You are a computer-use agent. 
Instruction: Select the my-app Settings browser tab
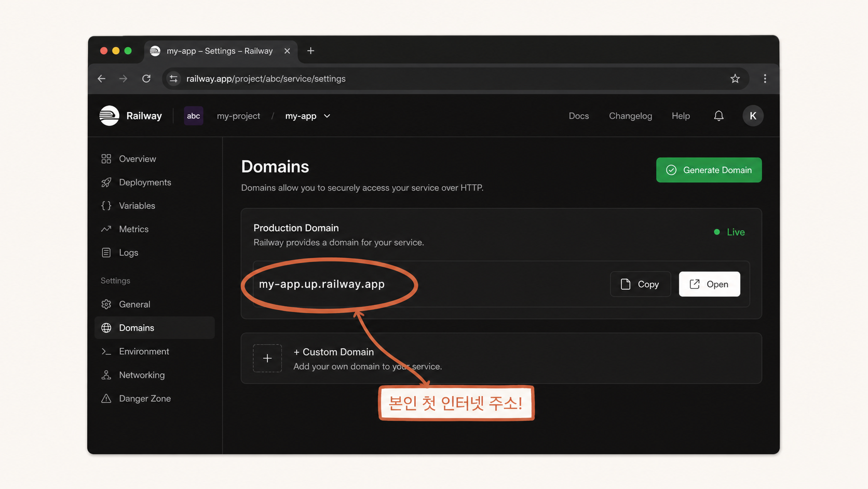pos(220,51)
